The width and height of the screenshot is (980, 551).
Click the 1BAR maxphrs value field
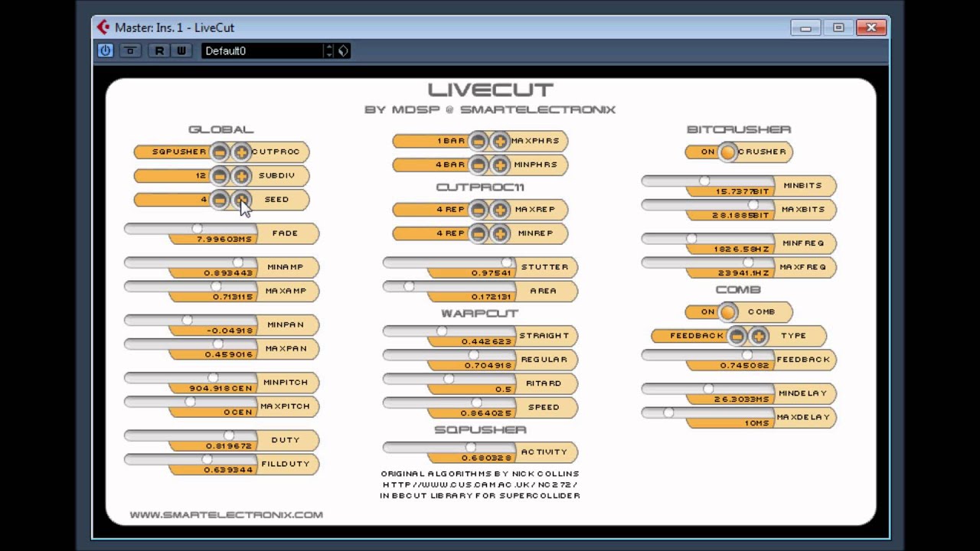451,141
